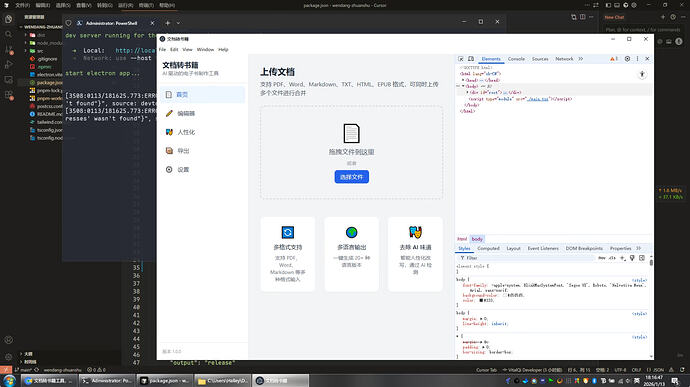Open the Event Listeners tab

(543, 249)
